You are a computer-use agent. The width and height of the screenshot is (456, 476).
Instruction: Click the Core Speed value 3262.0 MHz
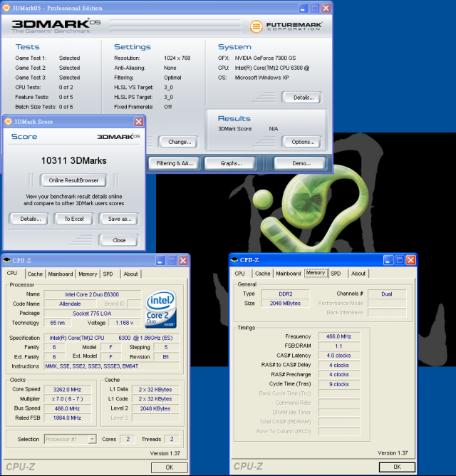[67, 390]
